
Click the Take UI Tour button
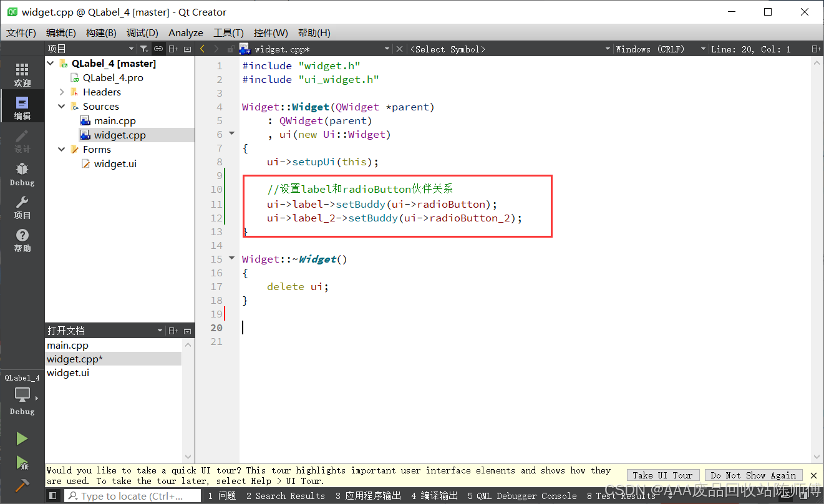[x=662, y=475]
